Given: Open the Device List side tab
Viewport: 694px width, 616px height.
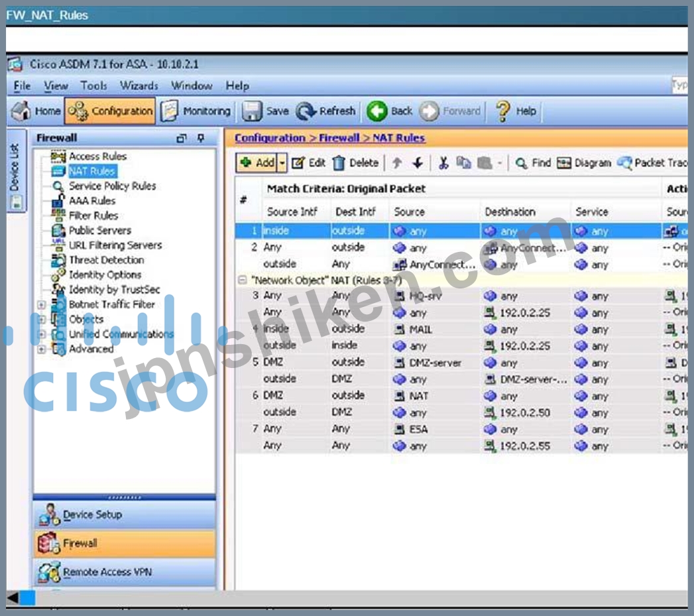Looking at the screenshot, I should (x=16, y=171).
